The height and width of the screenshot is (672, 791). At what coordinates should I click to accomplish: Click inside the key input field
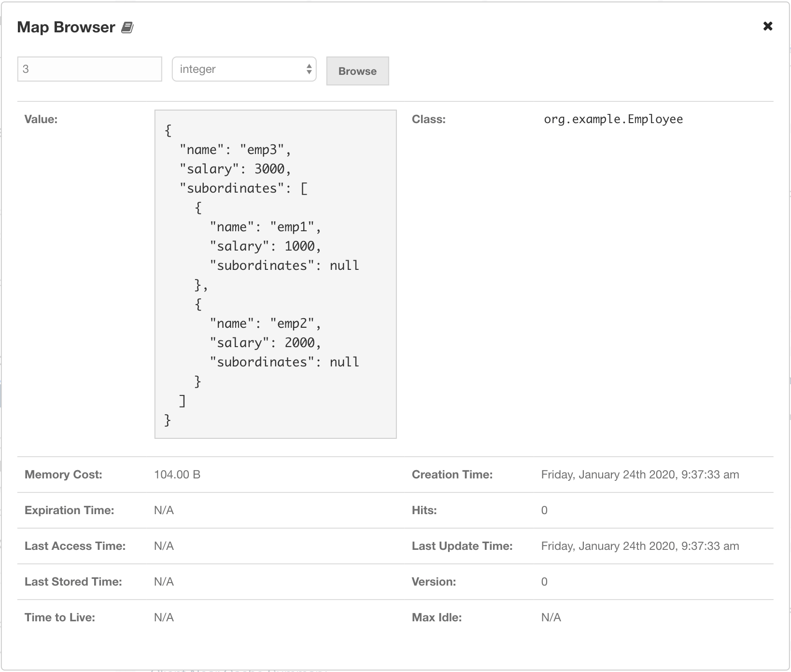[x=89, y=69]
